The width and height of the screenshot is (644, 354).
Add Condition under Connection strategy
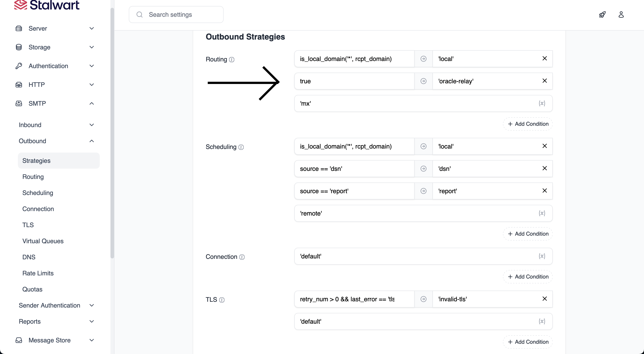pyautogui.click(x=528, y=276)
